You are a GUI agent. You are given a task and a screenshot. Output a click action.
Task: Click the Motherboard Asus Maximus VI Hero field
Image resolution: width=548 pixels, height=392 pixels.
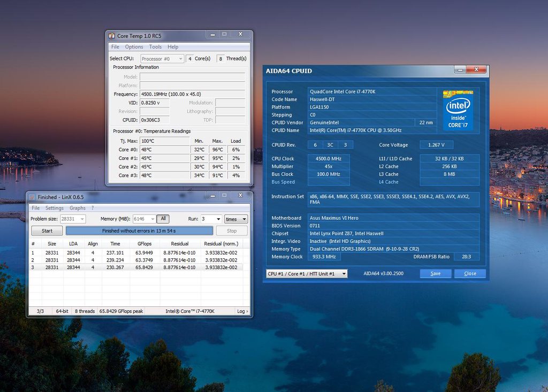pos(393,218)
